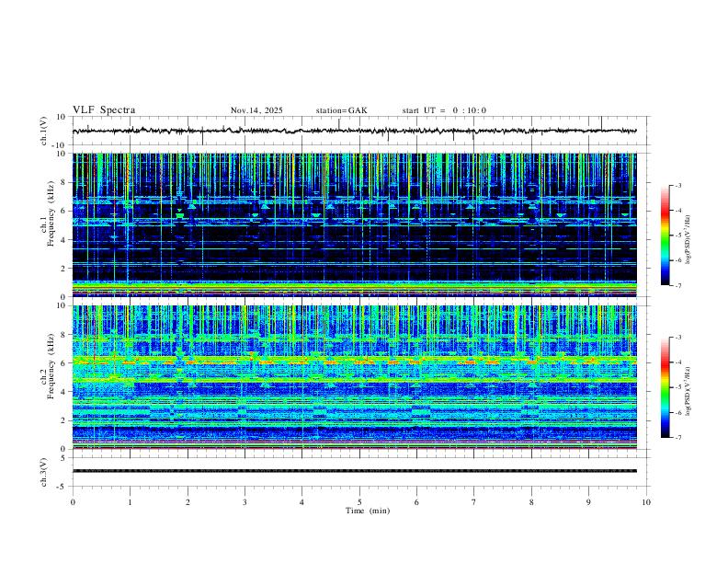Click the 'VLF Spectra' title text
The image size is (728, 563).
pos(104,110)
